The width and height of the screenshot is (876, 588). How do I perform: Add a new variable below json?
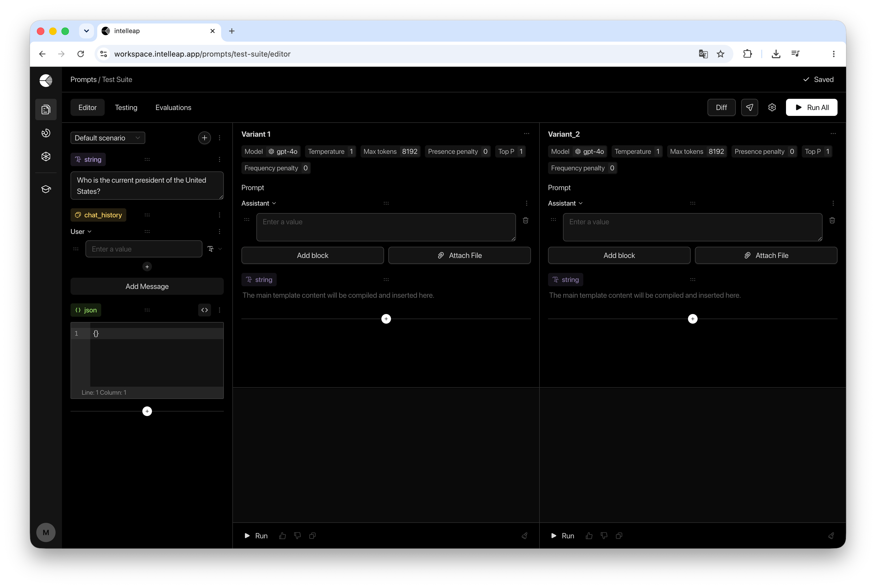click(147, 411)
